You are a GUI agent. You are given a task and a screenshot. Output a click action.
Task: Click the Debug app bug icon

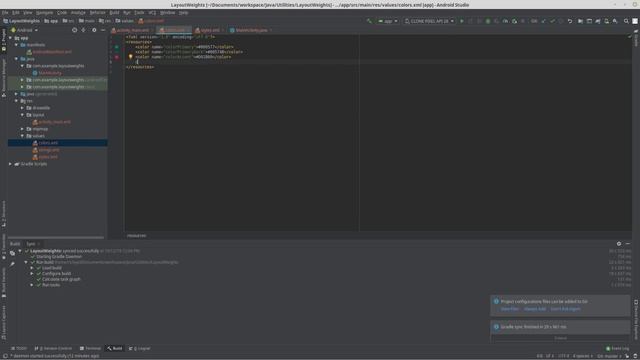pyautogui.click(x=488, y=21)
